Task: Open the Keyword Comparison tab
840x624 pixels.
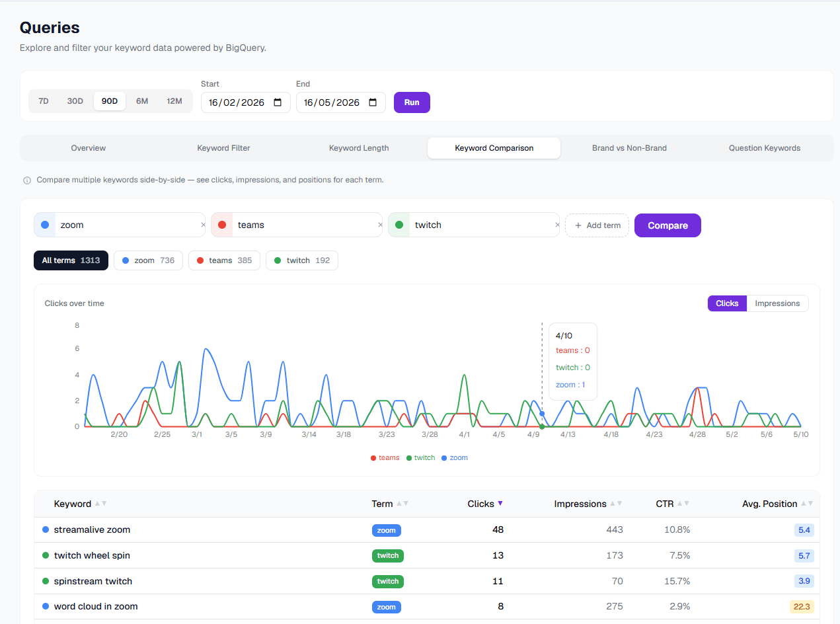Action: coord(494,148)
